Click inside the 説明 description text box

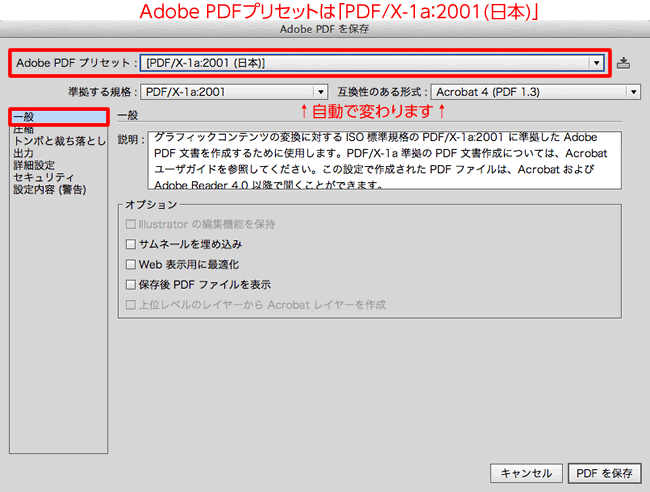[x=384, y=160]
